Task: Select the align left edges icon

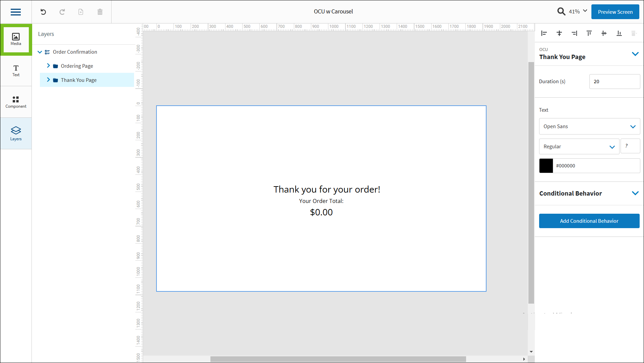Action: tap(544, 33)
